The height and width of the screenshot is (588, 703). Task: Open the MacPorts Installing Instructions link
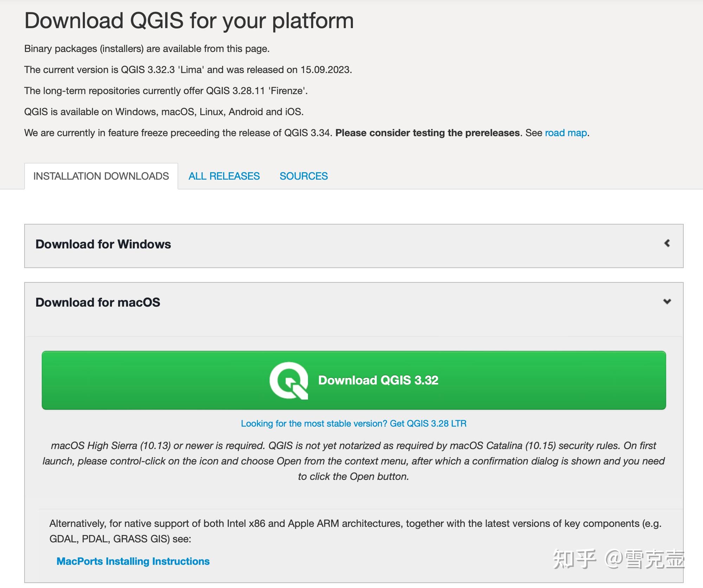pyautogui.click(x=133, y=561)
